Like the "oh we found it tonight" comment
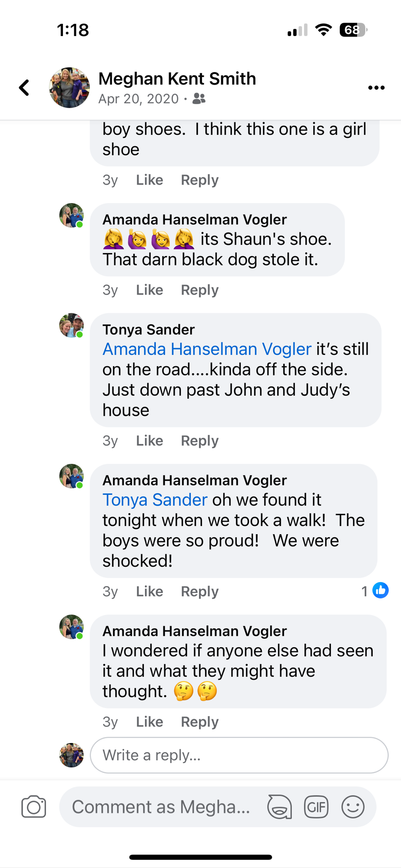The height and width of the screenshot is (868, 401). click(x=149, y=591)
